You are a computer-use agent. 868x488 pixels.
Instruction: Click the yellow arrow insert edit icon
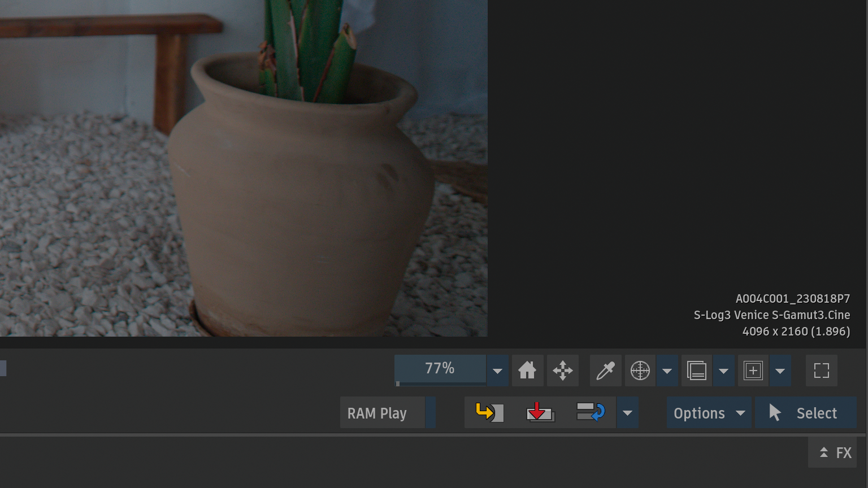(x=489, y=412)
